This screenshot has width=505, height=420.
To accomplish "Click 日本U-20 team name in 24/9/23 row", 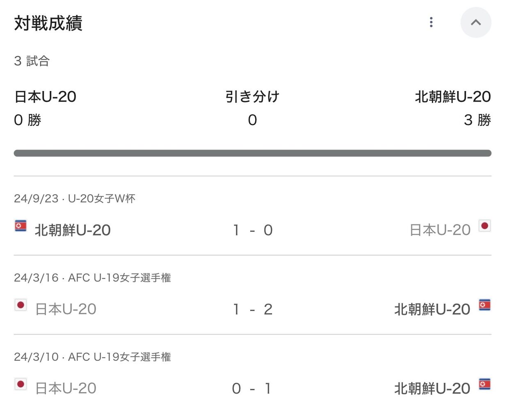I will coord(440,230).
